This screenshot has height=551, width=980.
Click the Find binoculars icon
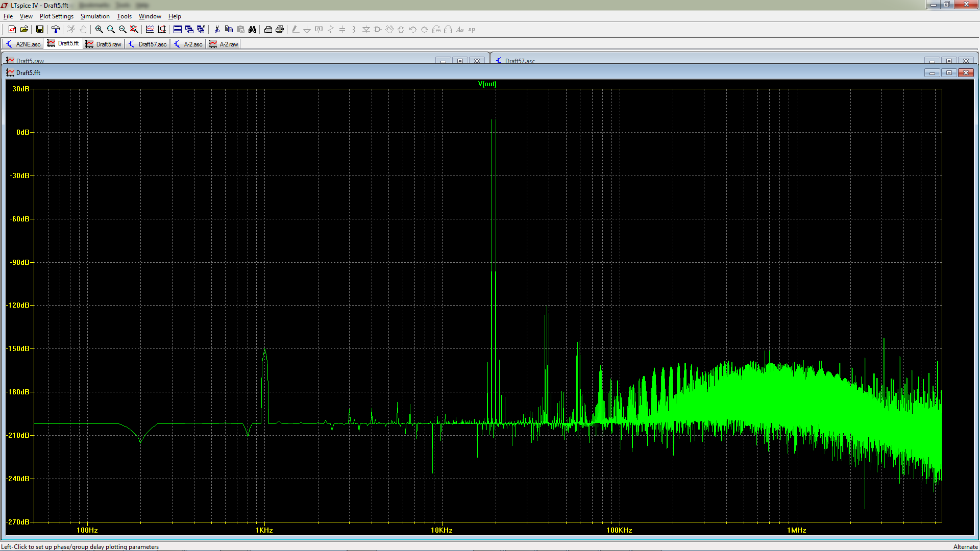point(252,30)
